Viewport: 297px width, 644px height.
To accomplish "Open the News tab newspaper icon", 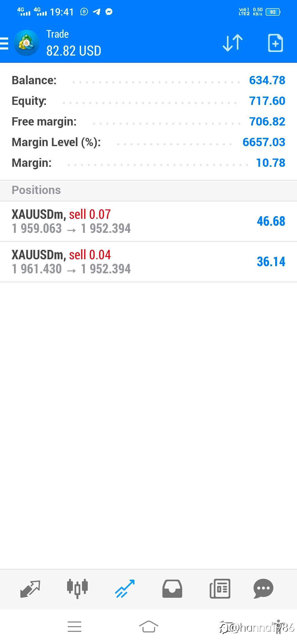I will click(220, 589).
